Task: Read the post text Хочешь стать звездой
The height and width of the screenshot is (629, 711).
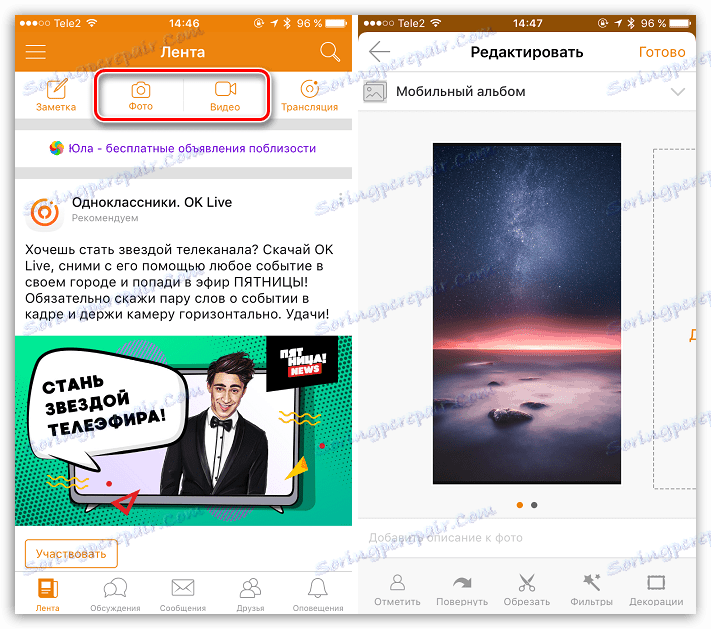Action: coord(179,282)
